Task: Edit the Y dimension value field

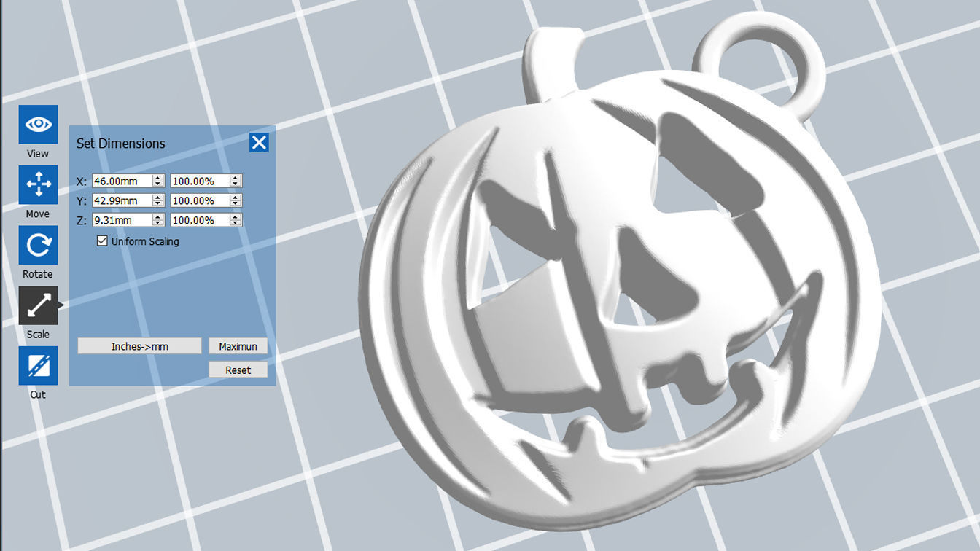Action: click(x=124, y=200)
